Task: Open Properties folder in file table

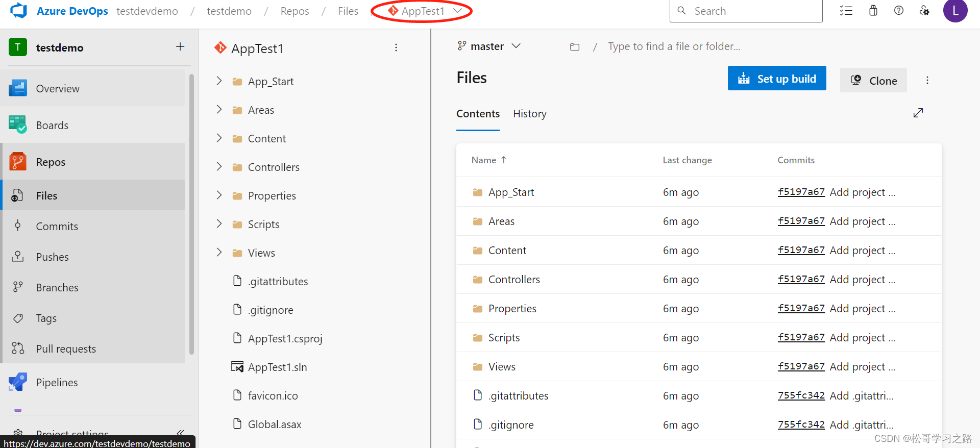Action: (x=512, y=308)
